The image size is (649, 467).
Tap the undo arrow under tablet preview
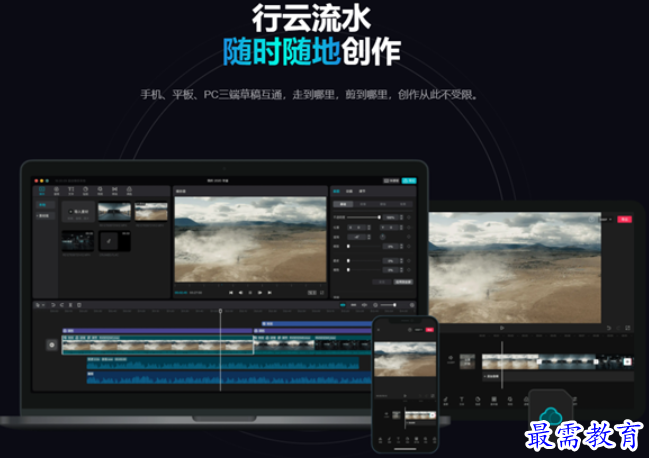point(609,328)
